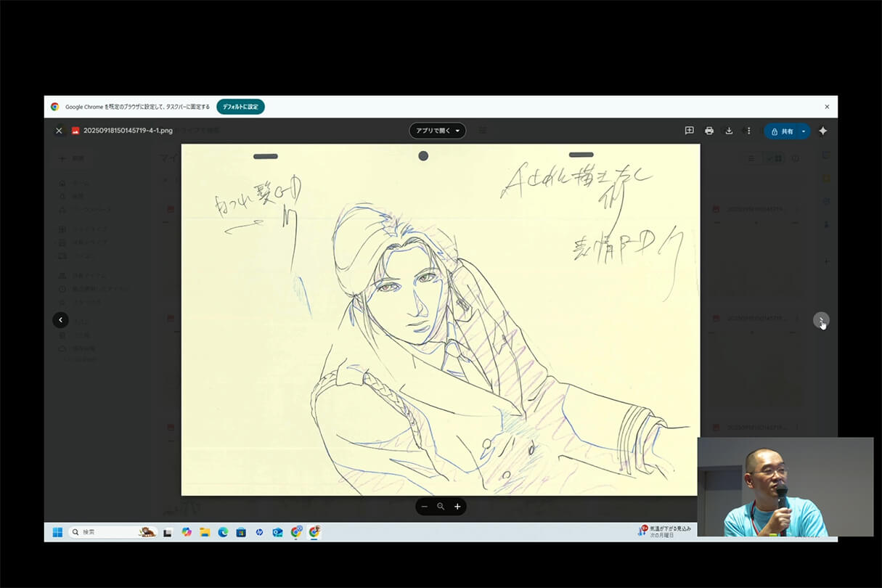Viewport: 882px width, 588px height.
Task: Zoom in with the plus button
Action: [457, 507]
